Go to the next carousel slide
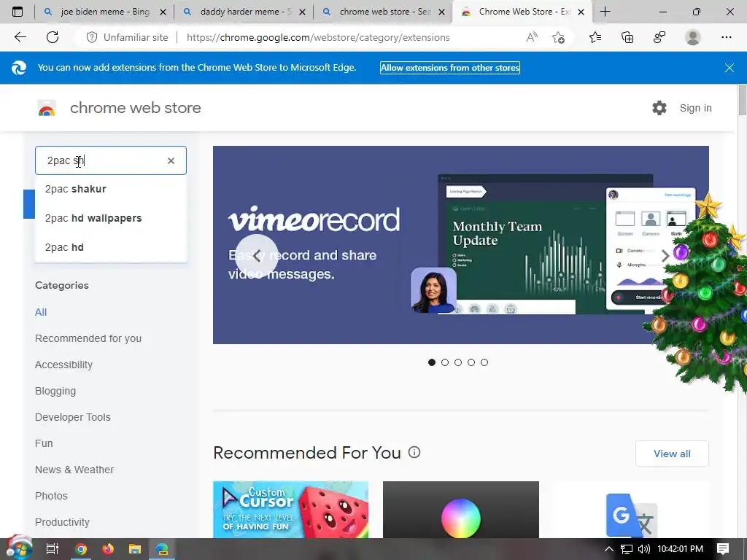The image size is (747, 560). pyautogui.click(x=665, y=256)
